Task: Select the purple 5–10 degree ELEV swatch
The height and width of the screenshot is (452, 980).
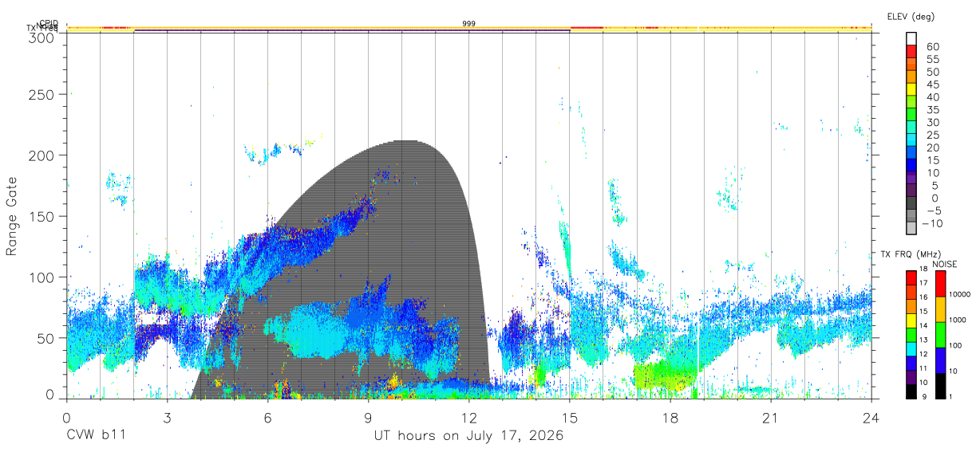Action: (912, 178)
